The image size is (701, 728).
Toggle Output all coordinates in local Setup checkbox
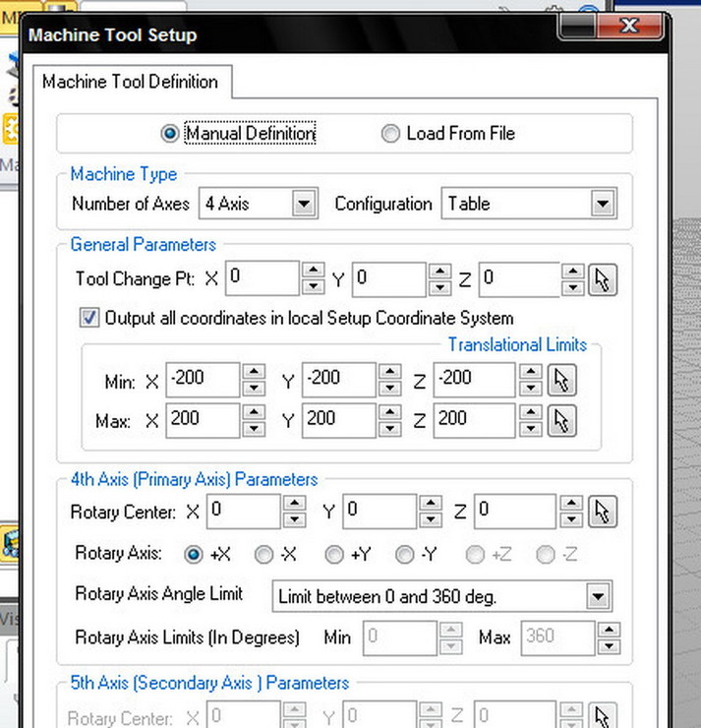tap(89, 318)
